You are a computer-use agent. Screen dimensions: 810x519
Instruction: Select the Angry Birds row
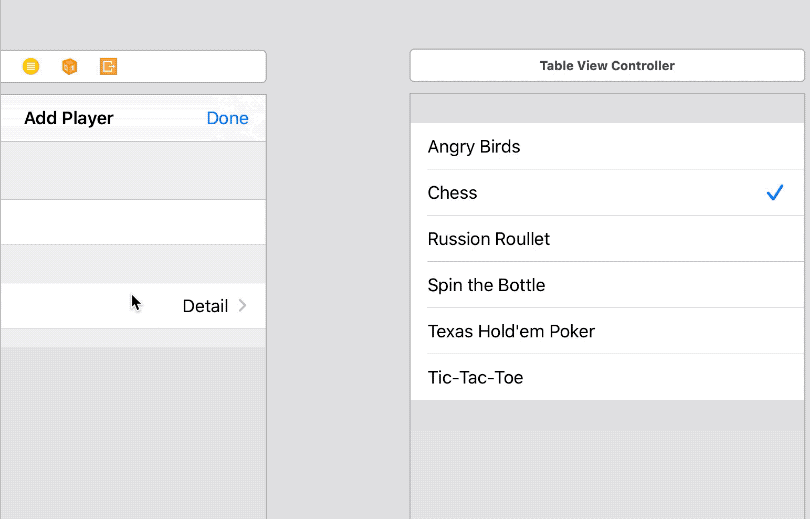click(x=608, y=146)
